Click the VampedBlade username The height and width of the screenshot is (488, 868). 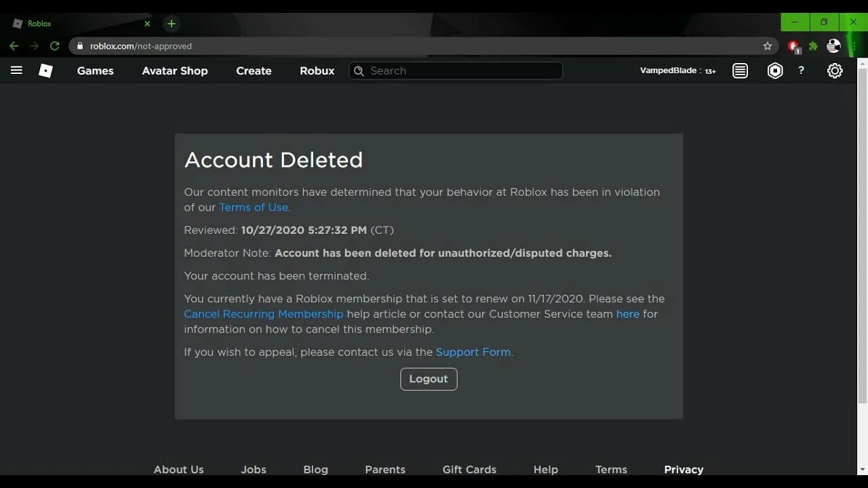(669, 70)
